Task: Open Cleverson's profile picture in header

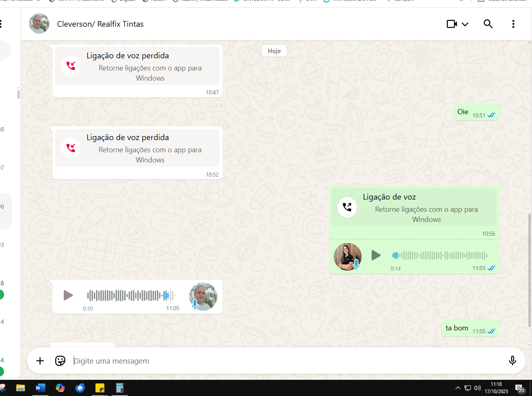Action: (x=39, y=24)
